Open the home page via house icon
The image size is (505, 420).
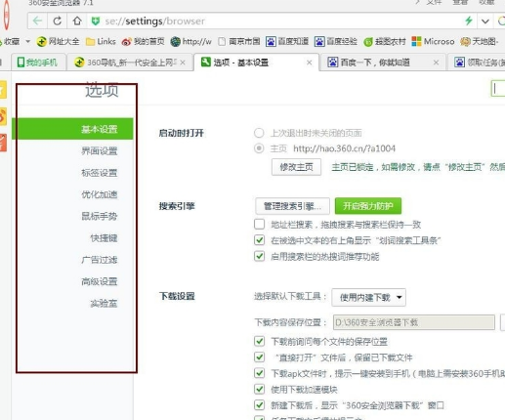tap(77, 21)
